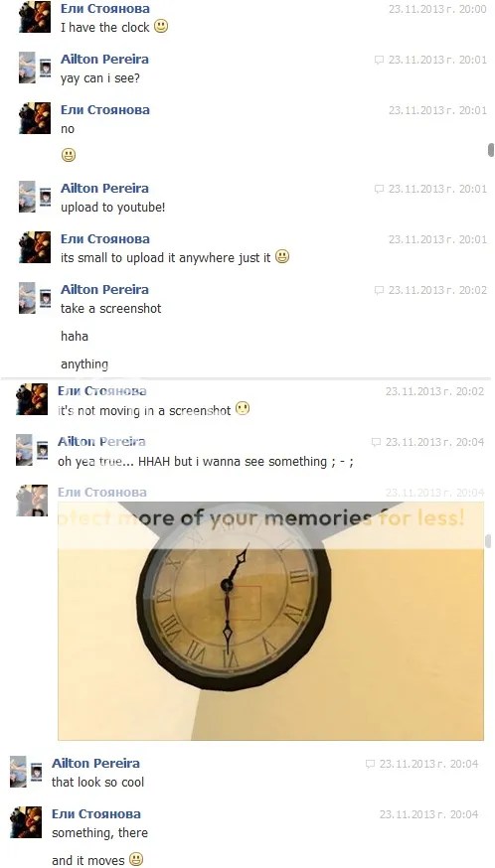Open the Ели Стоянова name above 'its small to upload'
This screenshot has height=868, width=495.
(104, 239)
